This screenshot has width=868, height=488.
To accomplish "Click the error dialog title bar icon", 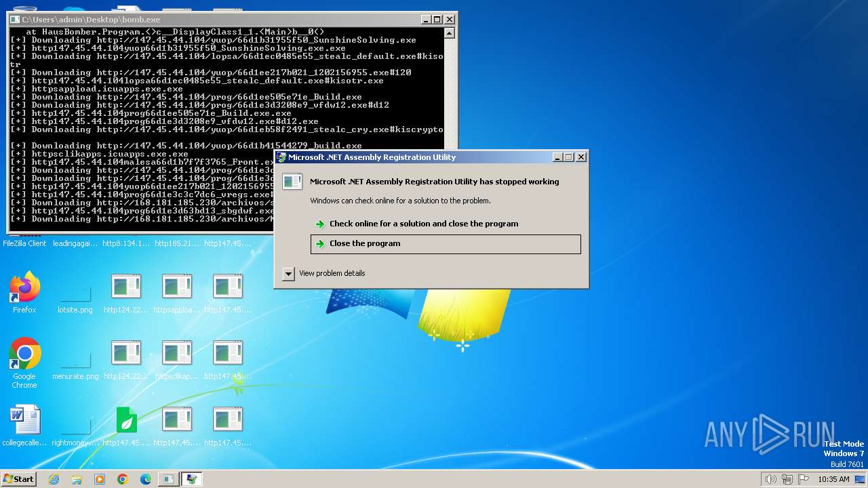I will click(281, 157).
